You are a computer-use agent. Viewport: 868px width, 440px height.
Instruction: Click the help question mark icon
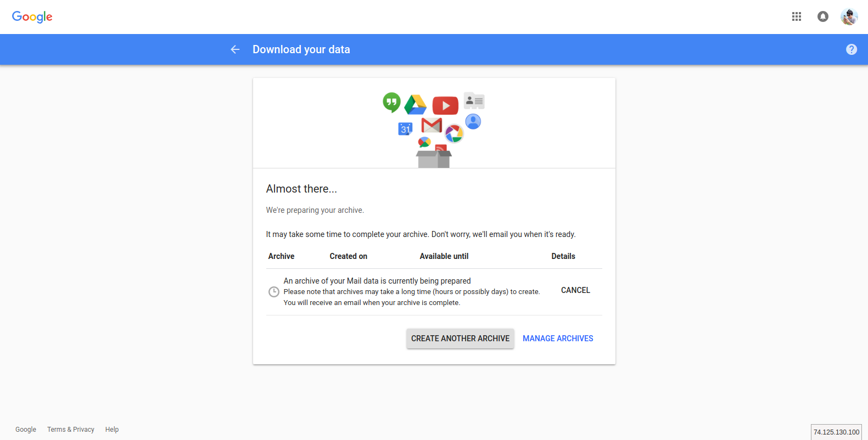click(851, 49)
